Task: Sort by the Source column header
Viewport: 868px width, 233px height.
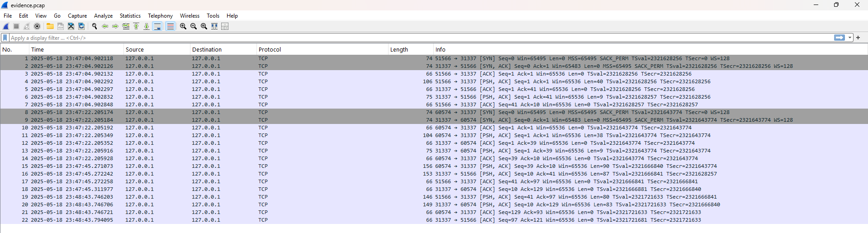Action: pos(157,49)
